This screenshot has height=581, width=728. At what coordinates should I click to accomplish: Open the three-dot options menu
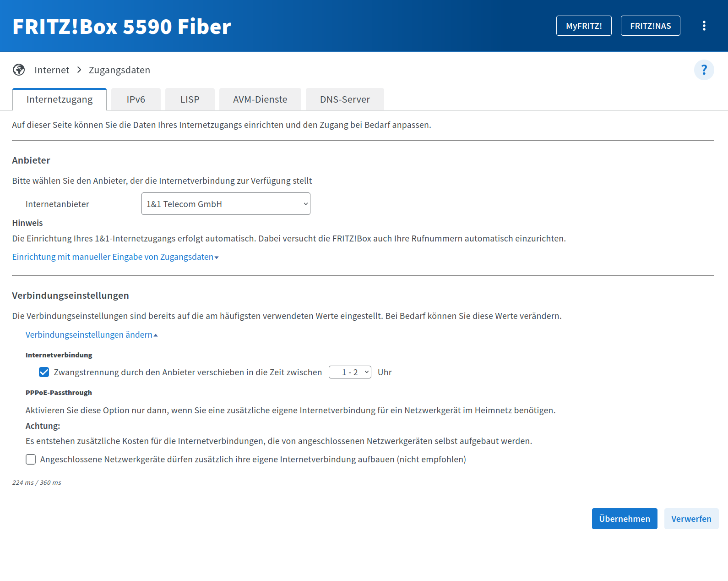pyautogui.click(x=704, y=26)
